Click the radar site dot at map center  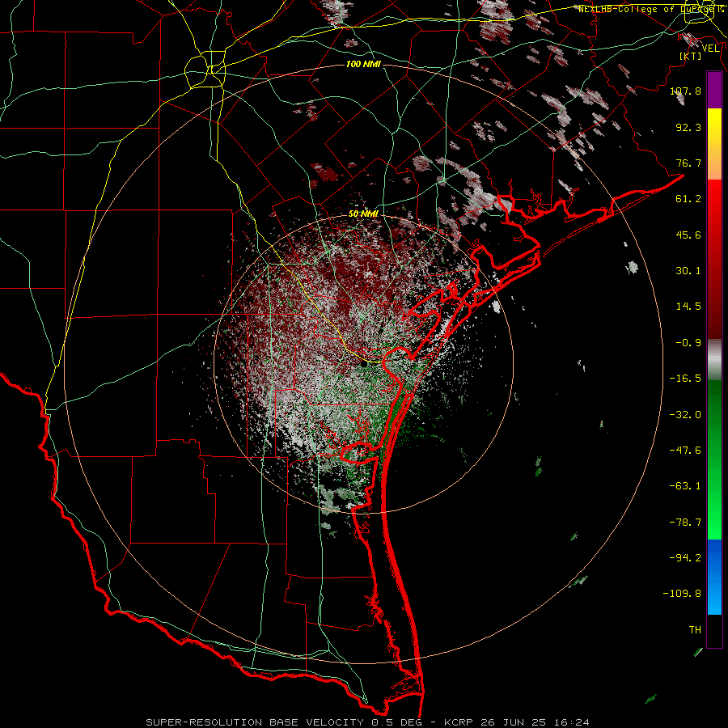tap(364, 365)
